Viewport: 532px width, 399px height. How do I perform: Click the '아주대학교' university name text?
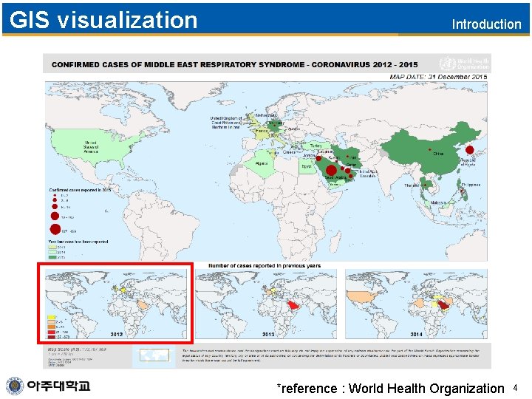click(x=58, y=386)
